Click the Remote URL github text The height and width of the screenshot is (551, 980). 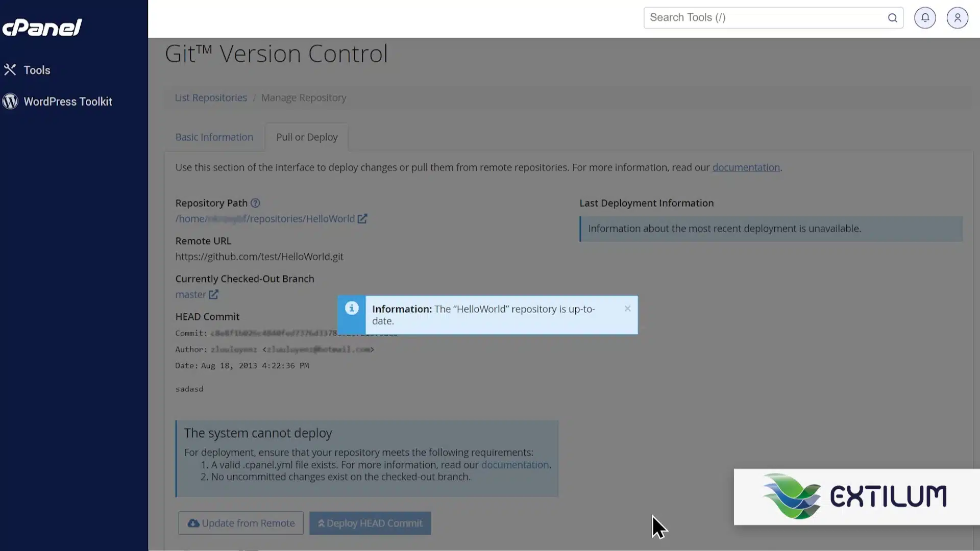click(x=259, y=257)
